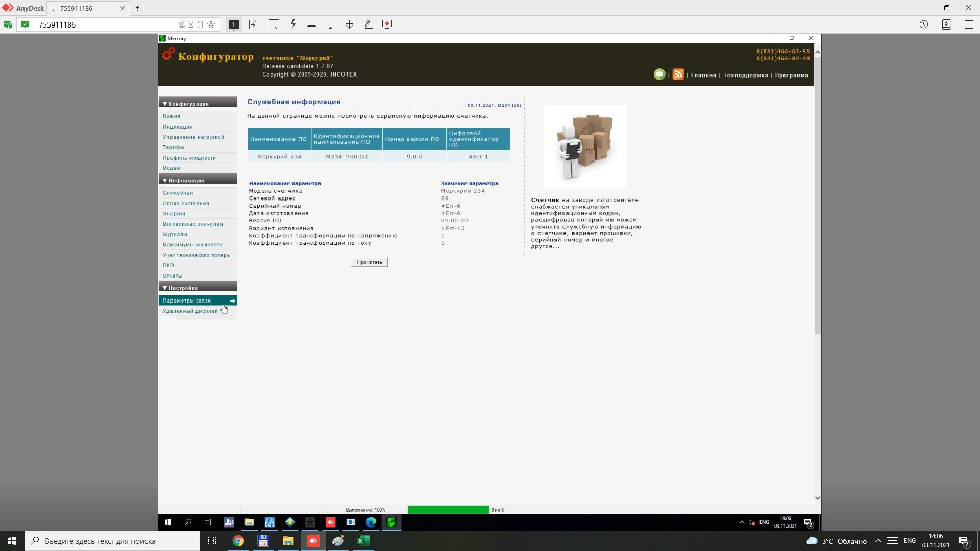Click the RSS feed icon in Mercury header
Image resolution: width=980 pixels, height=551 pixels.
pos(678,74)
